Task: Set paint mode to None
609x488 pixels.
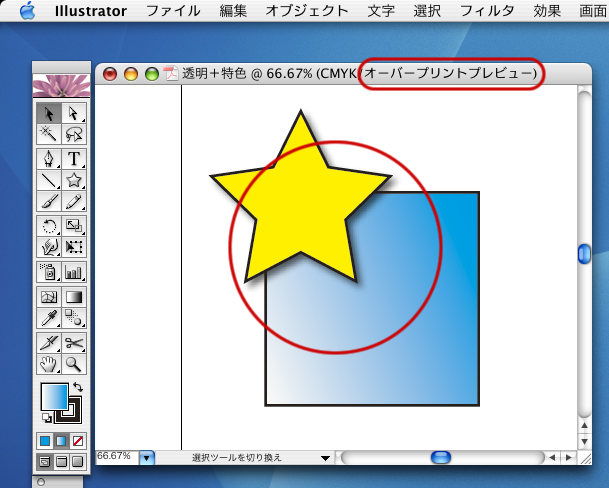Action: [x=78, y=441]
